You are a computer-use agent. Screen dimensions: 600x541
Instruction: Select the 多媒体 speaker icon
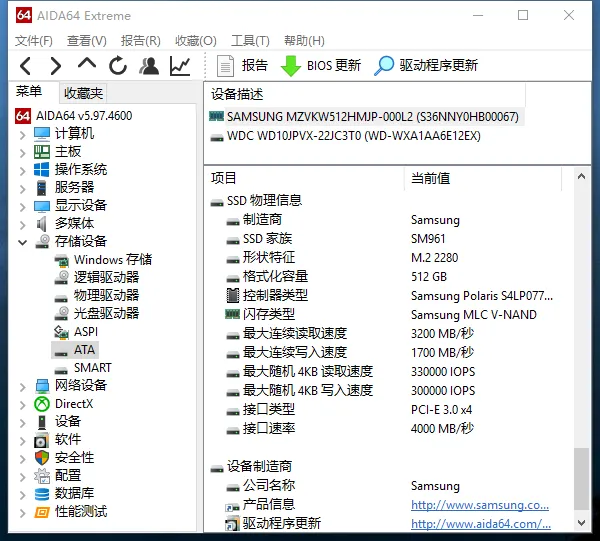[x=42, y=224]
